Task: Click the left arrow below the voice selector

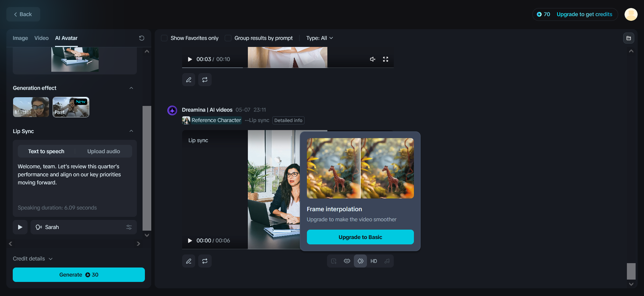Action: tap(11, 244)
